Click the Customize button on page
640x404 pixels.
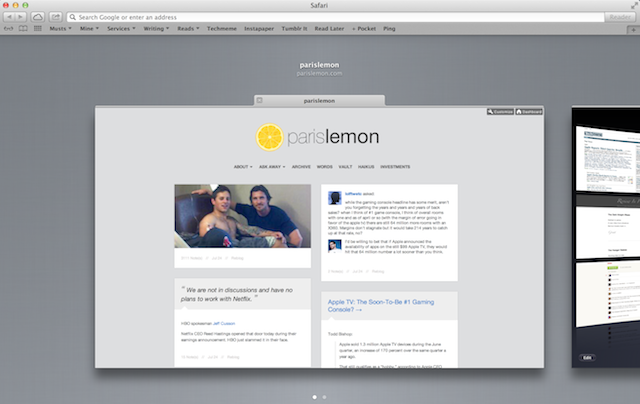tap(500, 112)
